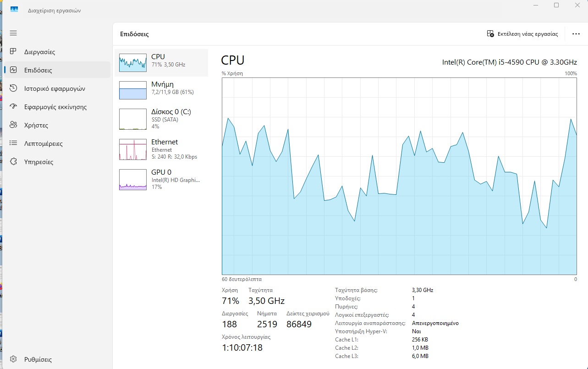Open Ρυθμίσεις settings gear icon
The height and width of the screenshot is (369, 588).
click(x=13, y=359)
